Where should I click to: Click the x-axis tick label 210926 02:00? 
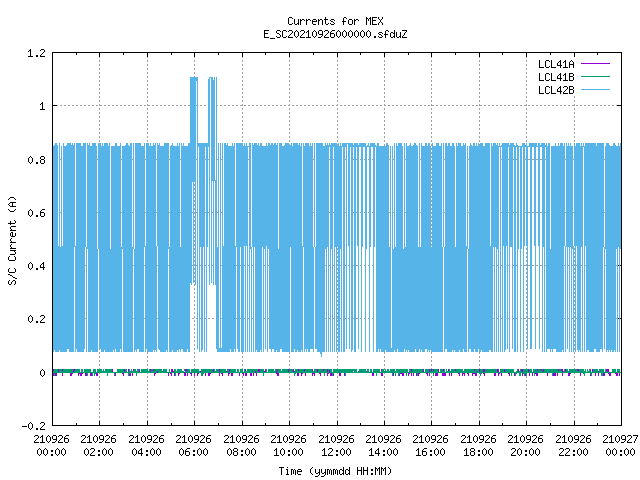pos(98,446)
